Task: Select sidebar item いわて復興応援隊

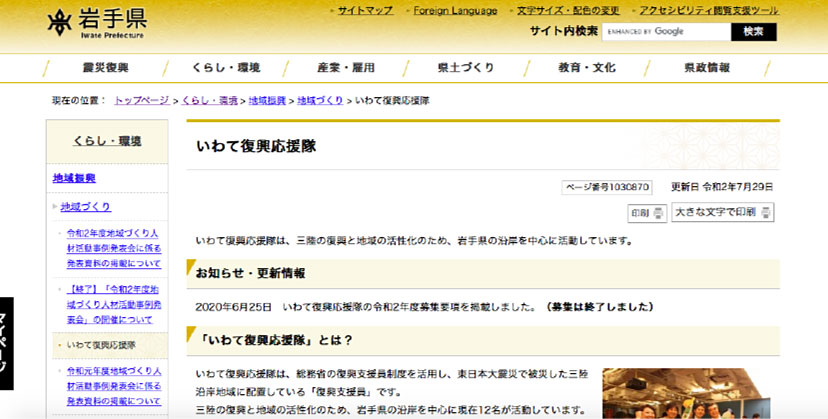Action: (x=101, y=345)
